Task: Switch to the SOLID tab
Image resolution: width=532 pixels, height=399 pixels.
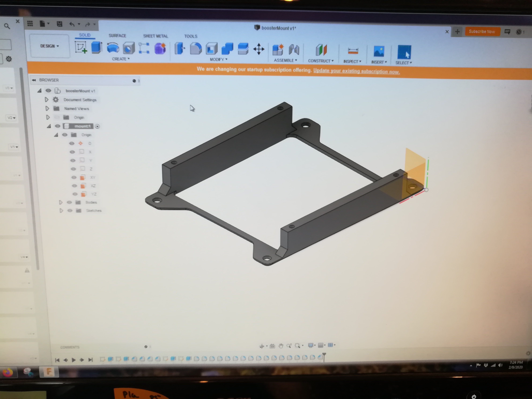Action: (85, 35)
